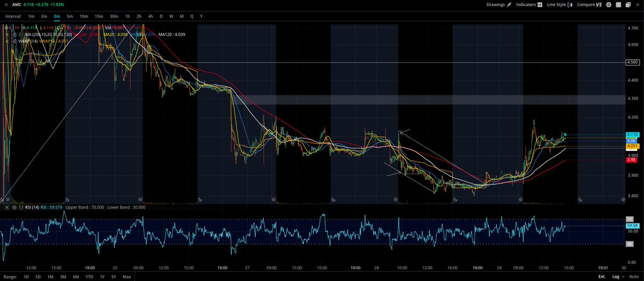Set range to 3M
The height and width of the screenshot is (281, 644).
pyautogui.click(x=63, y=277)
